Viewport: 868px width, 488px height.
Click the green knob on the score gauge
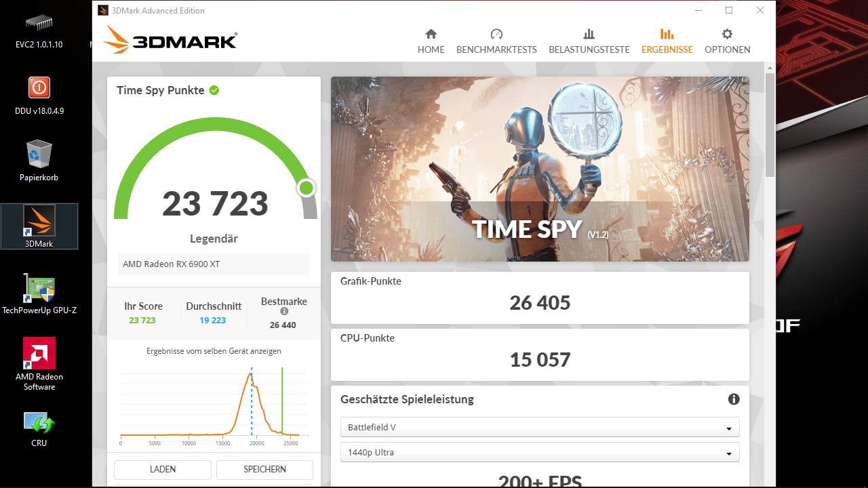point(307,188)
